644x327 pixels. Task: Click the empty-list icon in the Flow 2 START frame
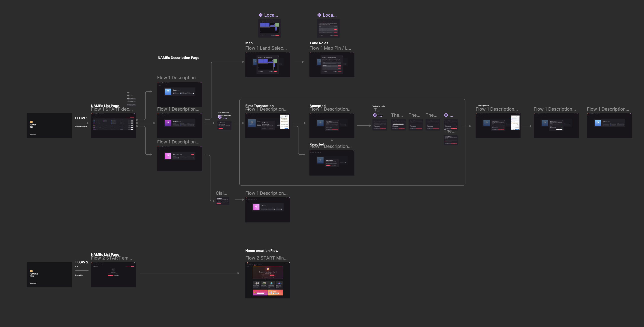(x=113, y=269)
